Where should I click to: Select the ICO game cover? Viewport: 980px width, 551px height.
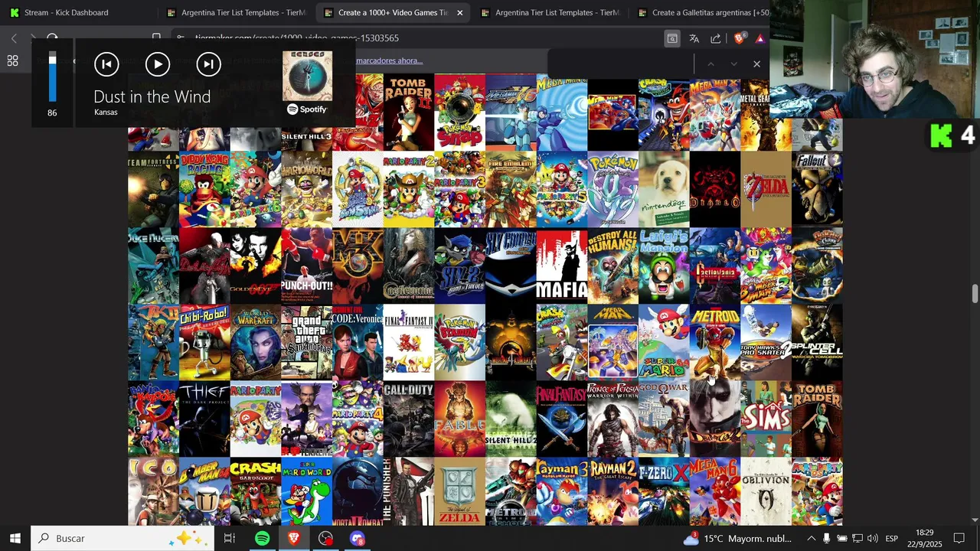pyautogui.click(x=153, y=491)
